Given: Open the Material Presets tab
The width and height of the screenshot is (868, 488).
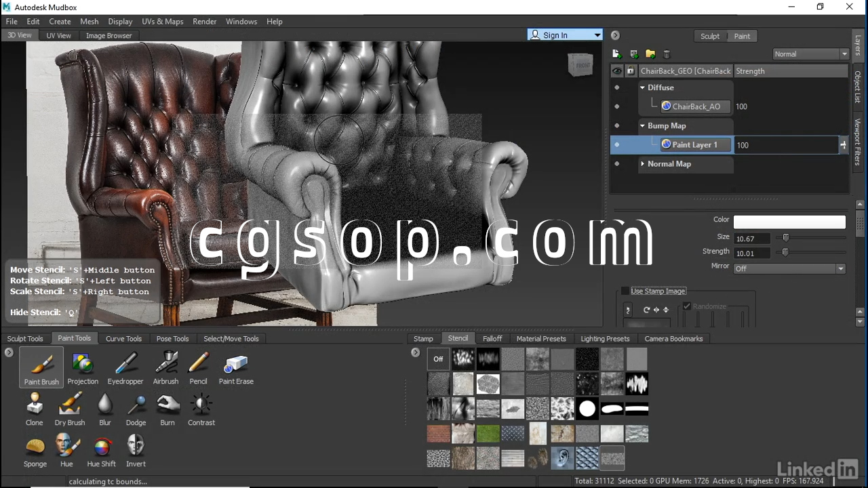Looking at the screenshot, I should 541,339.
